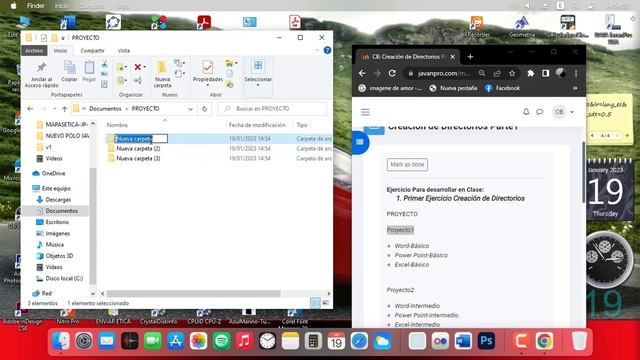Switch to details view toggle
This screenshot has width=640, height=360.
pos(315,303)
